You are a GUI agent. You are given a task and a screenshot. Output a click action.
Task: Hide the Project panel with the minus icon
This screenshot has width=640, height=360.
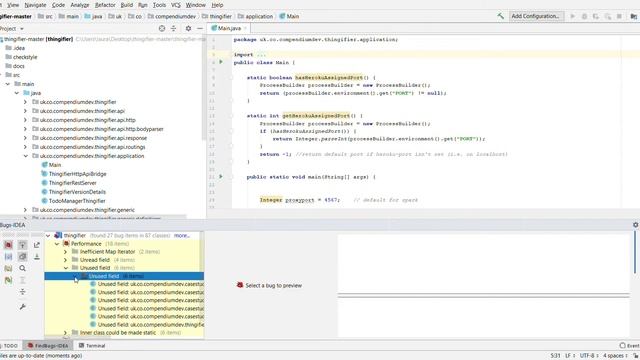click(x=200, y=29)
